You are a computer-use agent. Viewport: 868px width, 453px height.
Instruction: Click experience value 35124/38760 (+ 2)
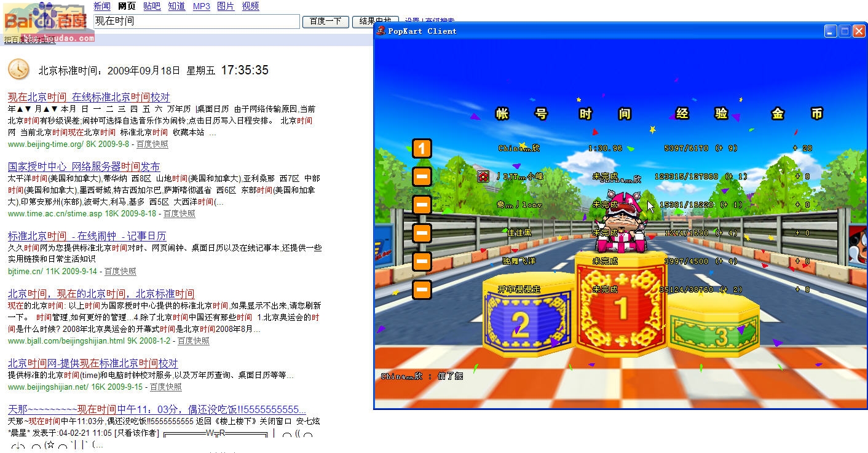coord(701,290)
